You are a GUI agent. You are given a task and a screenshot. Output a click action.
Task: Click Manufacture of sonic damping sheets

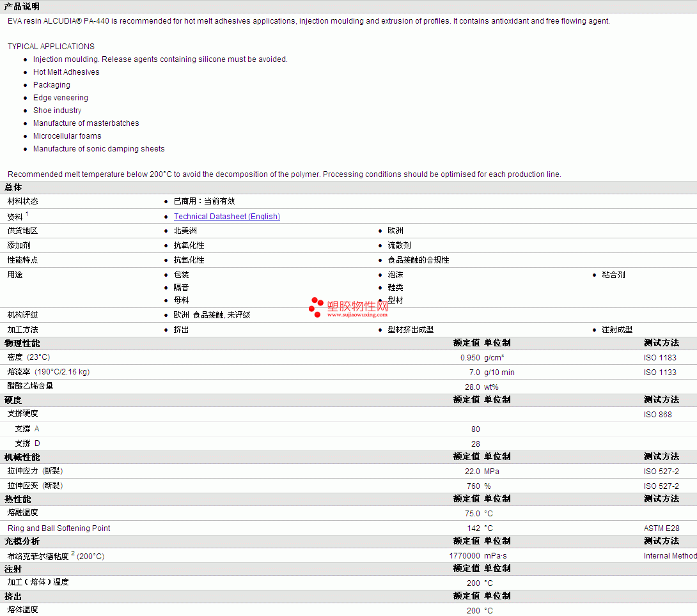point(98,149)
